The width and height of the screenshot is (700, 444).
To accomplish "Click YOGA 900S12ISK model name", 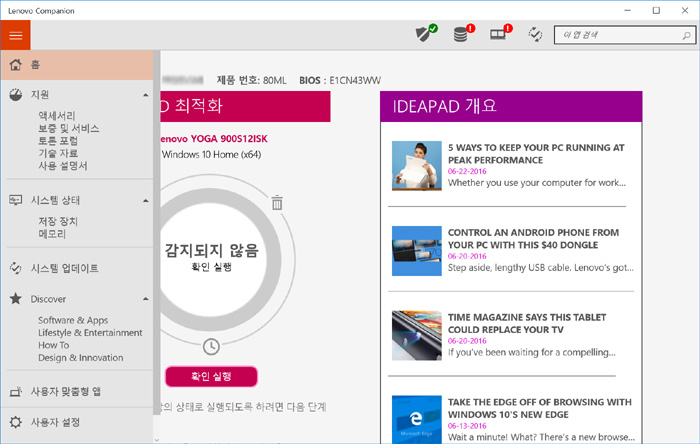I will coord(229,139).
